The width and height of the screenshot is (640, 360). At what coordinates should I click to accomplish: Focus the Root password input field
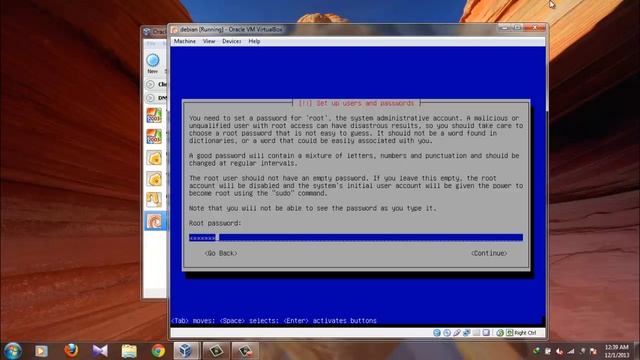point(356,238)
